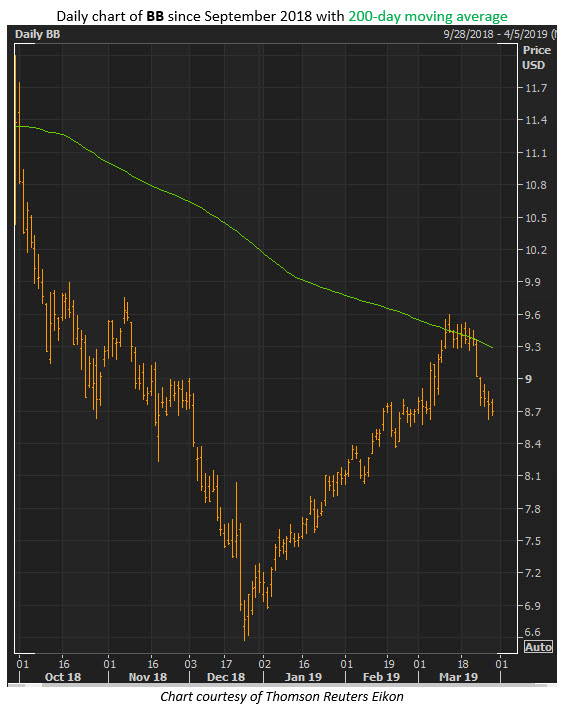Select the 11.1 price axis value
Screen dimensions: 566x708
pos(536,153)
